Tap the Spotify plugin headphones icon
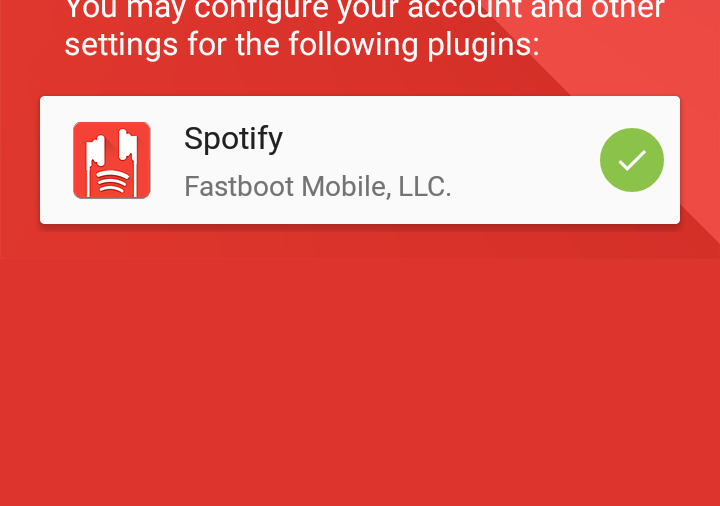 112,160
